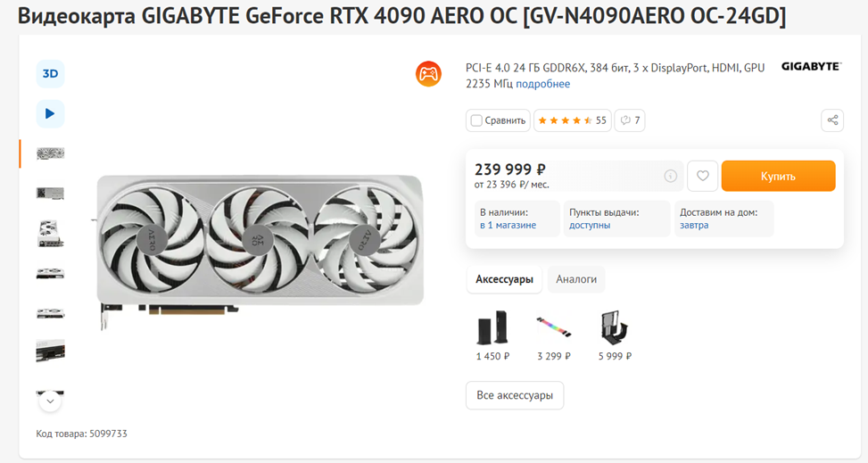
Task: Select the Аксессуары tab
Action: click(x=504, y=279)
